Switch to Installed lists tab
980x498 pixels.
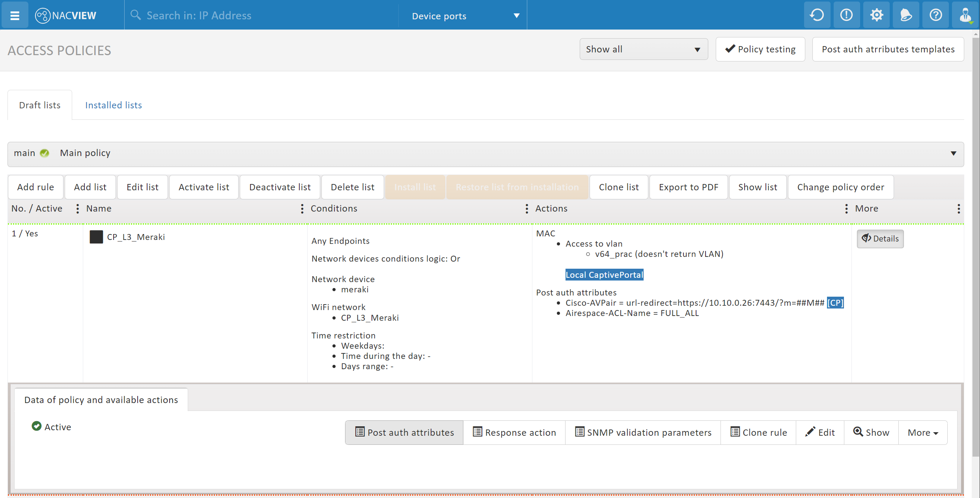(x=114, y=105)
